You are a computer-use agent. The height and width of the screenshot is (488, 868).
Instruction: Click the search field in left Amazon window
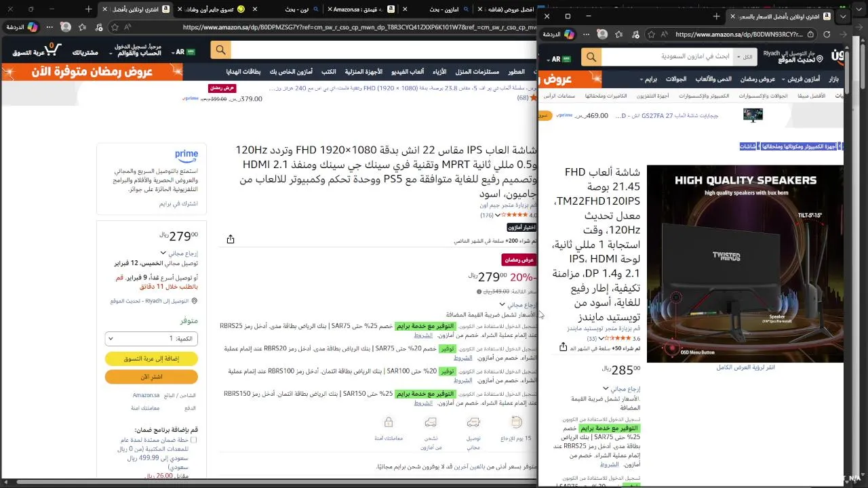[x=383, y=50]
